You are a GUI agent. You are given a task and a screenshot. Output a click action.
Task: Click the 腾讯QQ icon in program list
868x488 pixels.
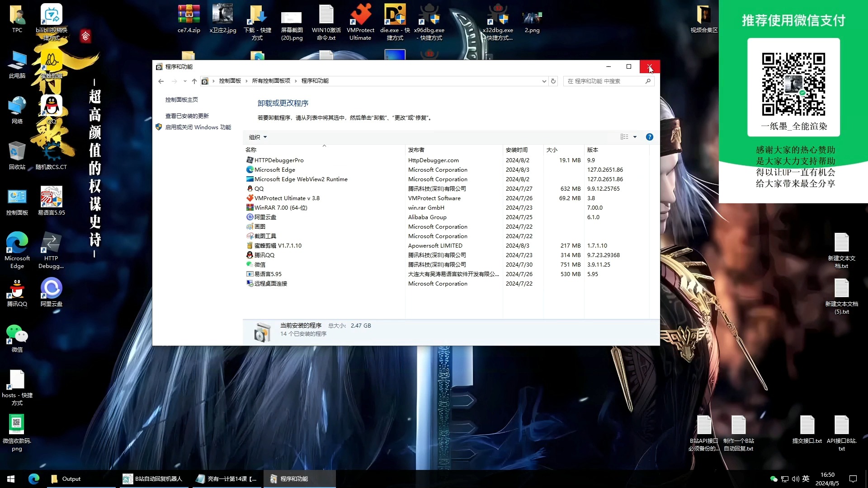[x=250, y=255]
